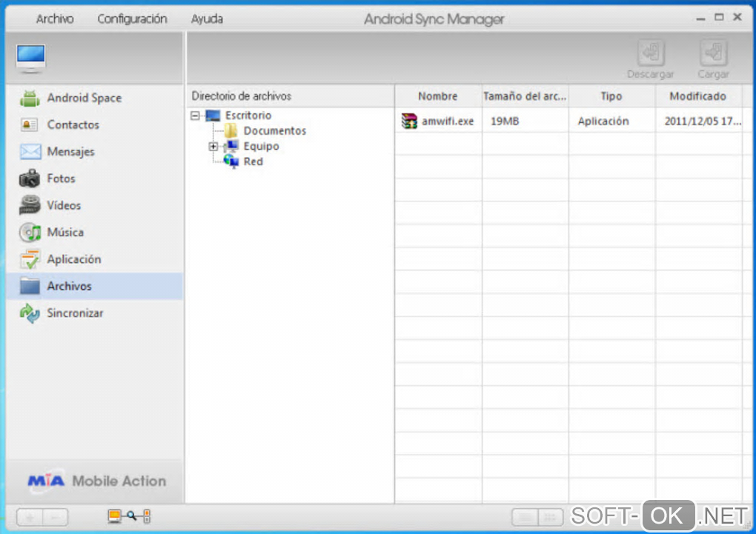Image resolution: width=756 pixels, height=534 pixels.
Task: Select Escritorio in directory tree
Action: [x=248, y=116]
